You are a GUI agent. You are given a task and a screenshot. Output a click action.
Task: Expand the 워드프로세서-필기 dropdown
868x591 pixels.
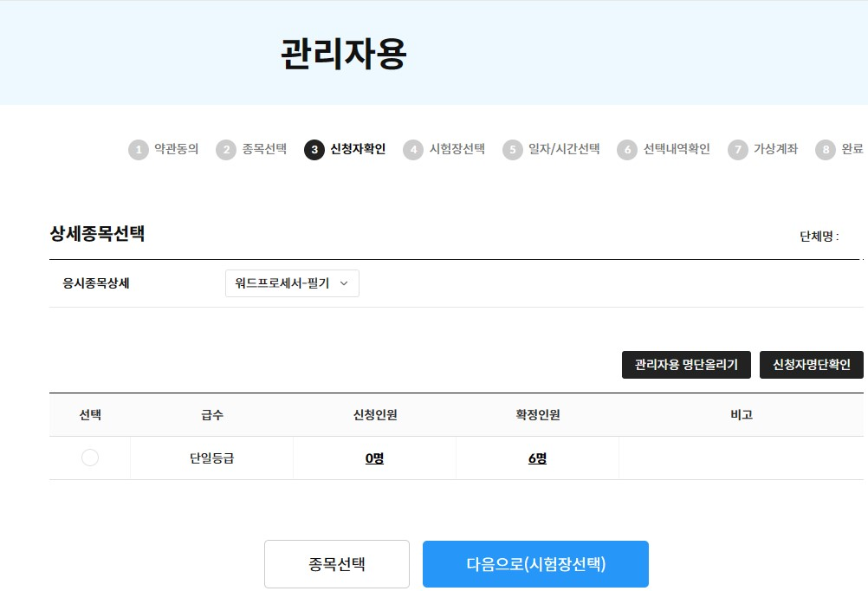tap(292, 283)
